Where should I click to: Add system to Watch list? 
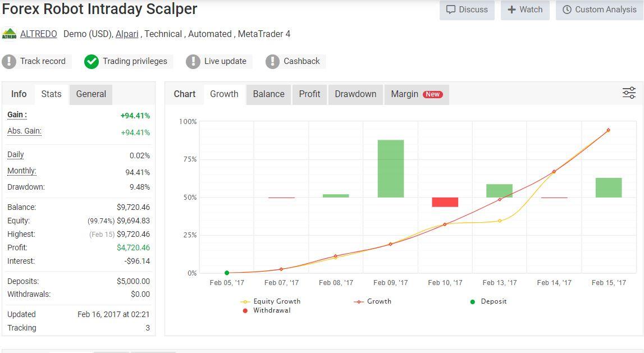point(524,10)
